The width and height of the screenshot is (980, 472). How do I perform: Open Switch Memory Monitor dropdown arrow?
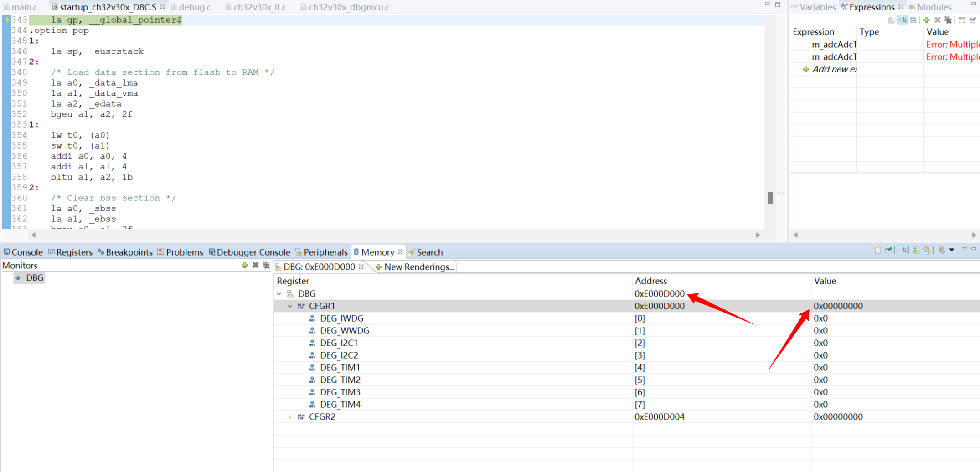[952, 251]
